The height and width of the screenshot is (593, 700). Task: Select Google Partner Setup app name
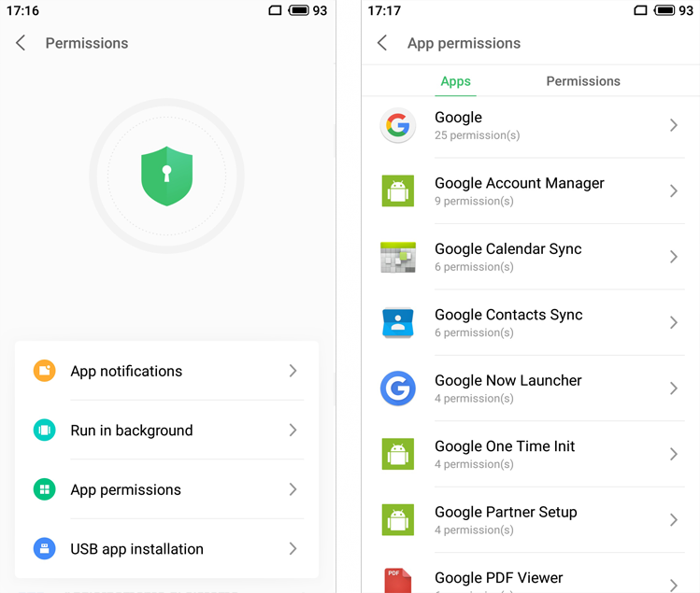click(506, 513)
